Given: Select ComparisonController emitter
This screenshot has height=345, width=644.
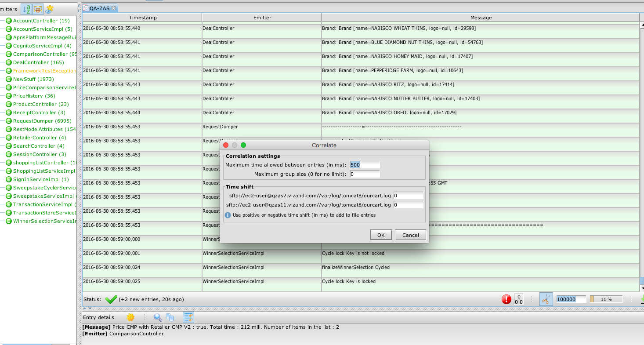Looking at the screenshot, I should click(44, 54).
